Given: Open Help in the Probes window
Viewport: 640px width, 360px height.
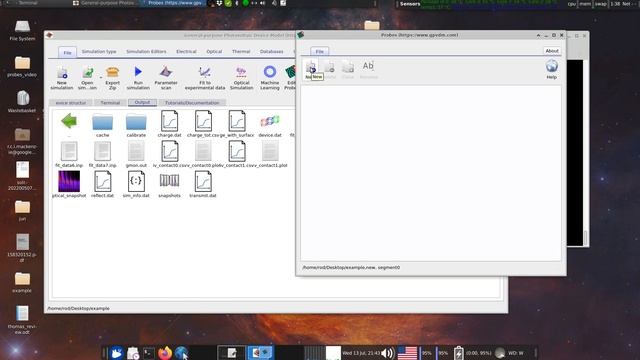Looking at the screenshot, I should 551,69.
